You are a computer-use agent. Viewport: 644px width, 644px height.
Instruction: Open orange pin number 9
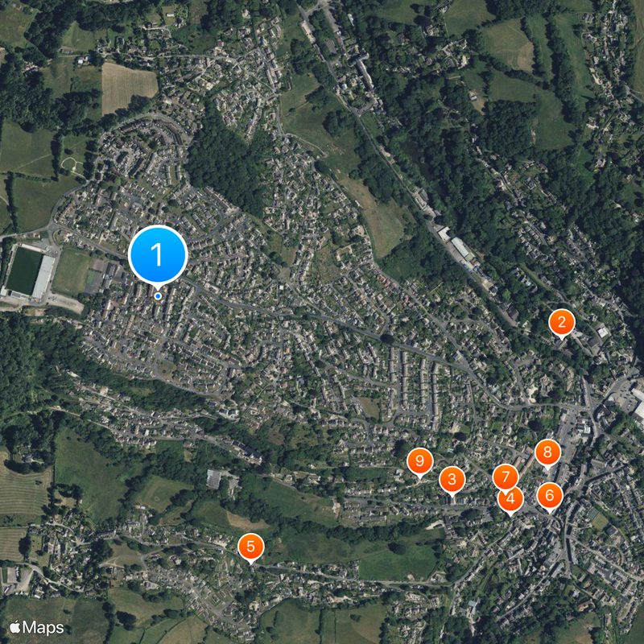pyautogui.click(x=419, y=461)
